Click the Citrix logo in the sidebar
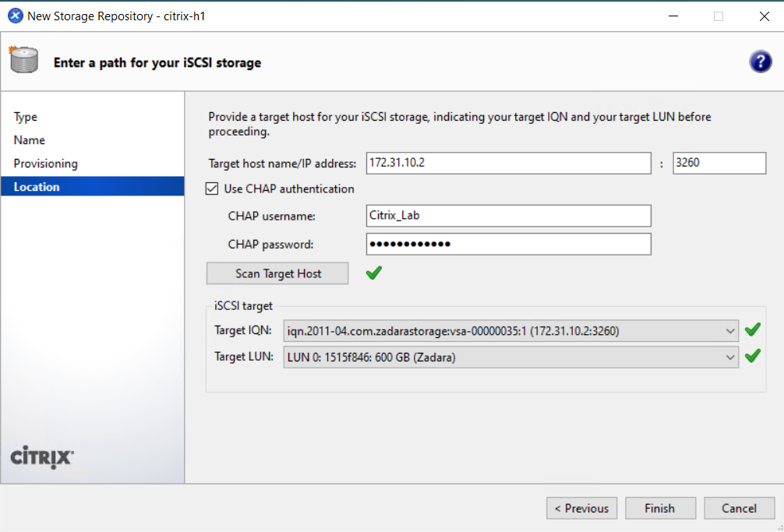The height and width of the screenshot is (532, 784). pyautogui.click(x=42, y=457)
